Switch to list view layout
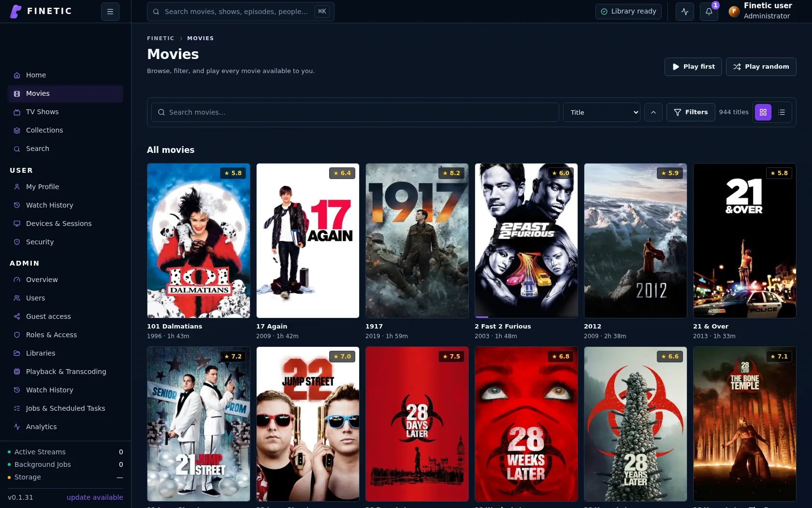The image size is (812, 508). (x=782, y=112)
